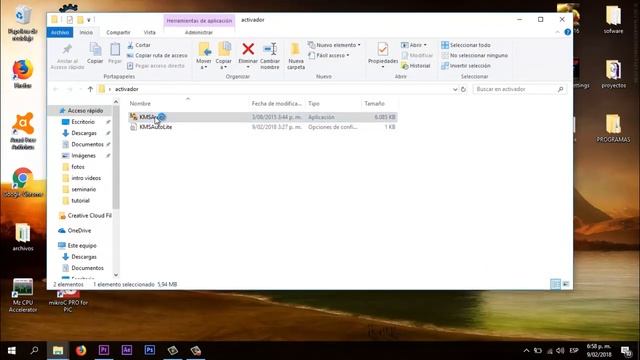Open Premiere Pro from the taskbar
Image resolution: width=640 pixels, height=360 pixels.
(104, 351)
